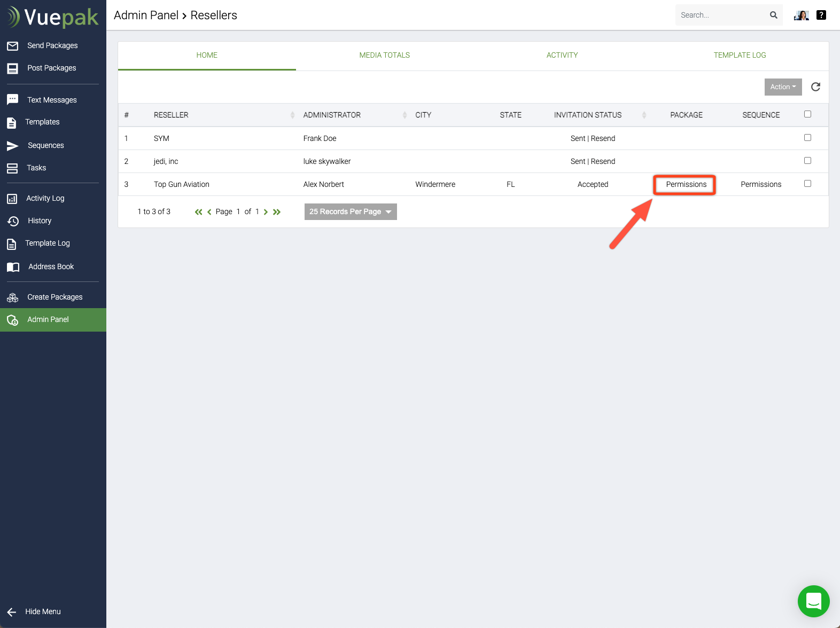Open the Action dropdown
The height and width of the screenshot is (628, 840).
coord(783,87)
